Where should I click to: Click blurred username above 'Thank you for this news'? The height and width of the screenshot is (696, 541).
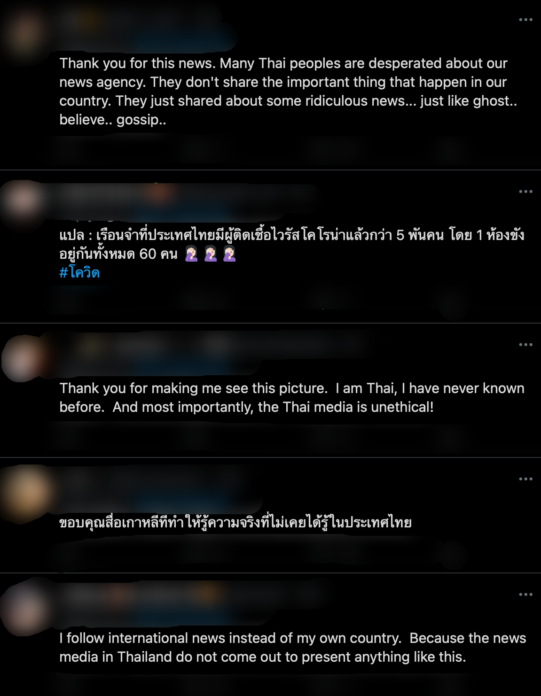click(x=142, y=28)
